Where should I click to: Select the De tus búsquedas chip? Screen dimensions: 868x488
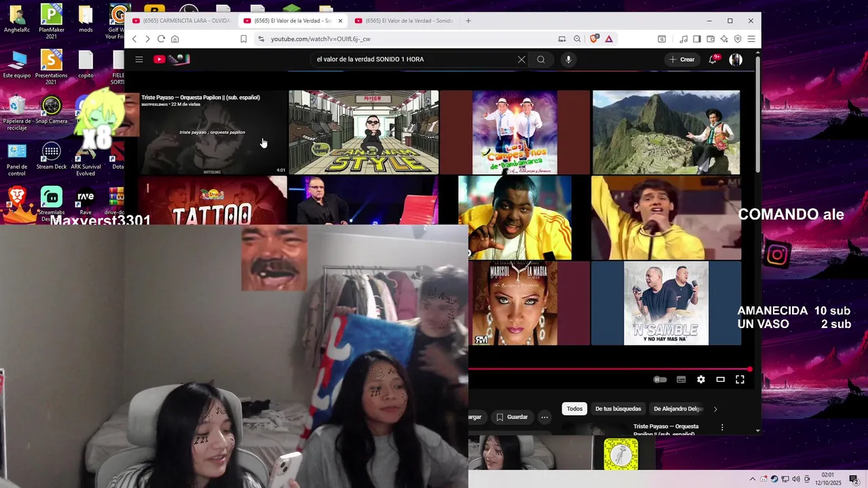(x=618, y=409)
